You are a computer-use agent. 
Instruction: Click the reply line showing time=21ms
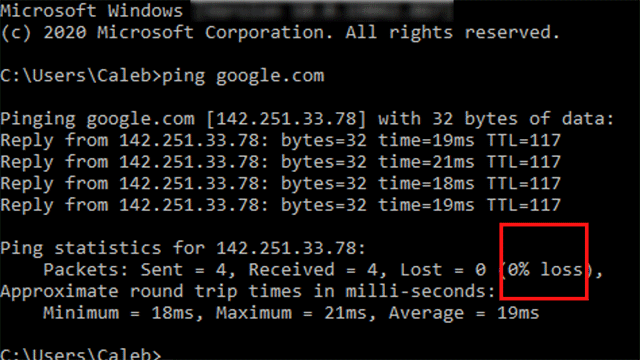(280, 162)
